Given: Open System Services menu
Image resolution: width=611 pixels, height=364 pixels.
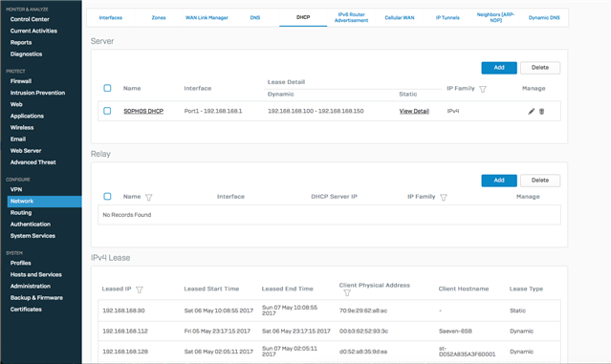Looking at the screenshot, I should click(33, 236).
